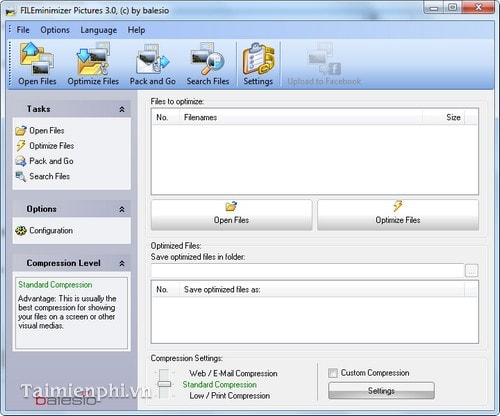
Task: Collapse the Compression Level panel
Action: click(x=122, y=263)
